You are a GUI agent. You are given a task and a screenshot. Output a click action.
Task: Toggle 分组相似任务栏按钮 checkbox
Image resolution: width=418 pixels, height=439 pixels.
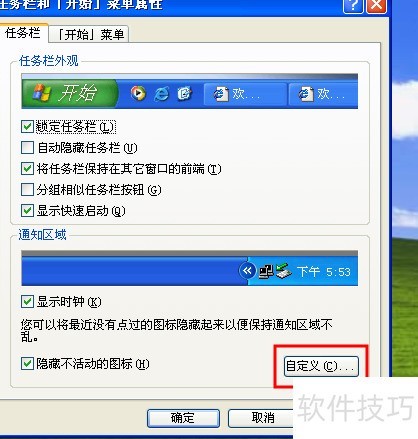point(27,189)
